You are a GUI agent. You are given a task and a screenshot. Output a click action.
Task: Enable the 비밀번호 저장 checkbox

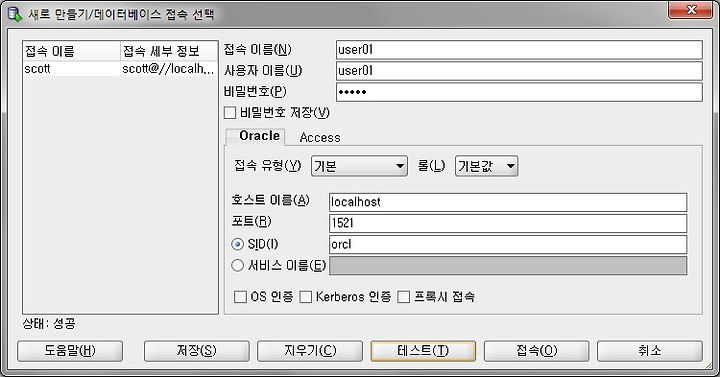click(x=230, y=113)
